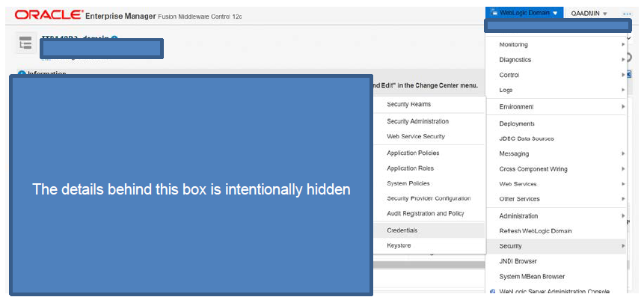Expand the Environment submenu
Image resolution: width=644 pixels, height=300 pixels.
(556, 106)
